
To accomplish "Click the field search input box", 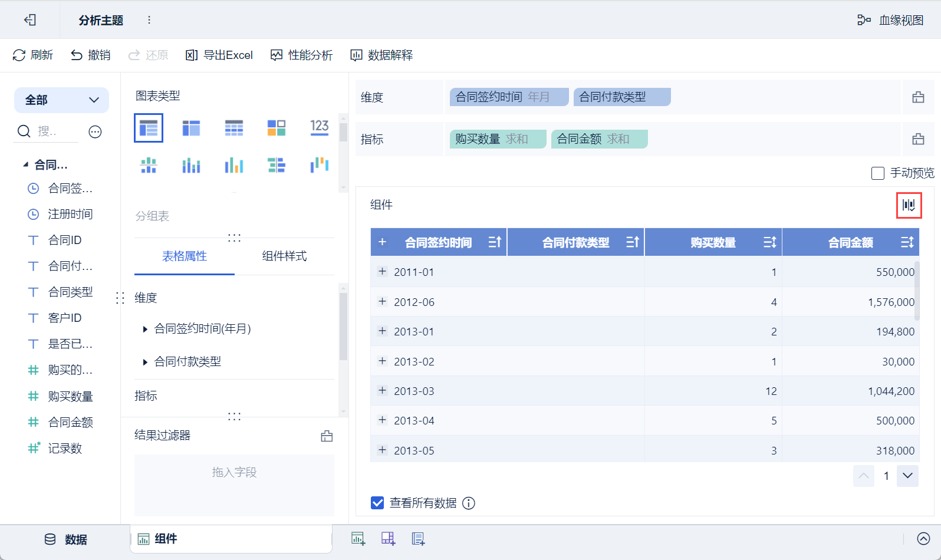I will (53, 131).
